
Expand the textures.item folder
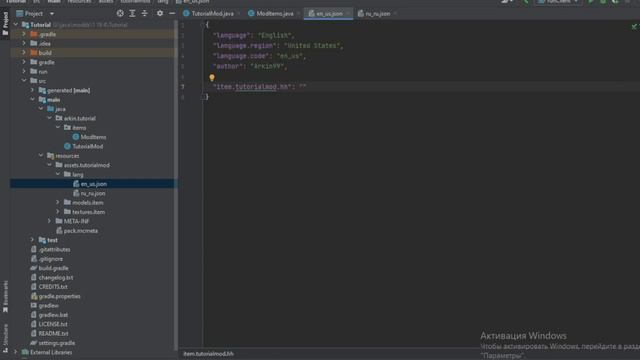(58, 212)
